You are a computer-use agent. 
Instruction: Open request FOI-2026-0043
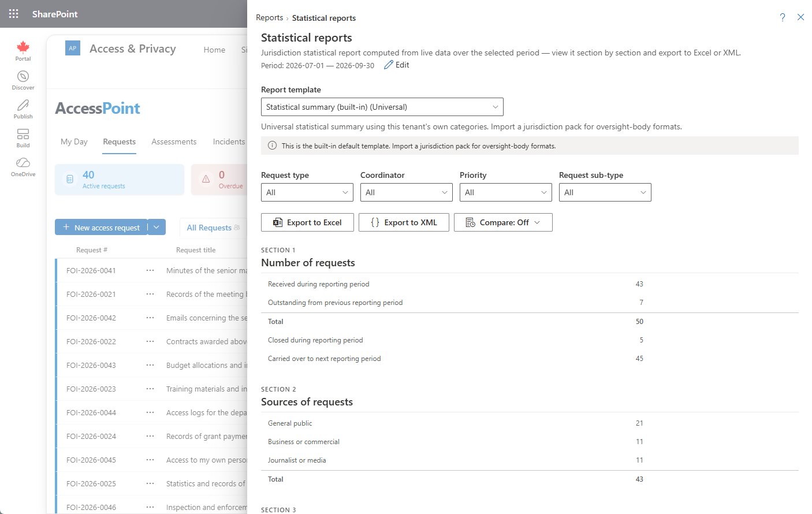pos(91,365)
